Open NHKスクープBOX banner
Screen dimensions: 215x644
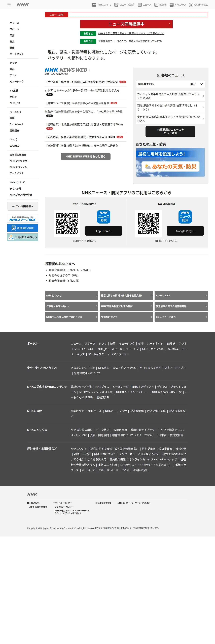coord(23,219)
